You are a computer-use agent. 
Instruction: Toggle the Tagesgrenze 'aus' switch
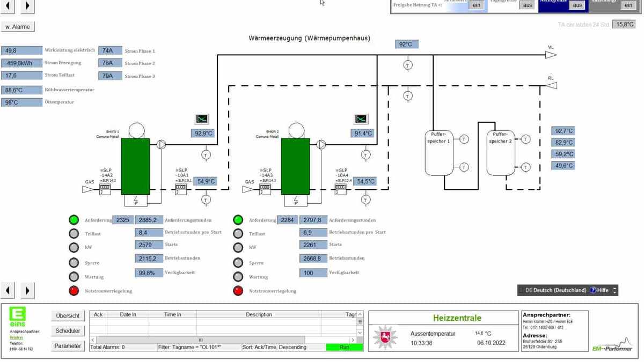tap(528, 5)
